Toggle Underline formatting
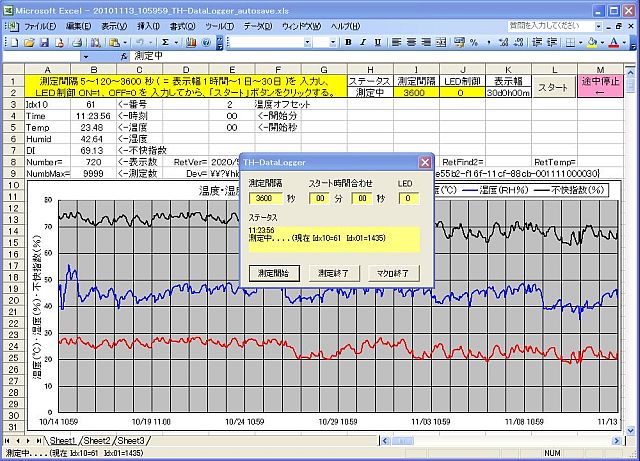The width and height of the screenshot is (640, 461). click(x=378, y=42)
